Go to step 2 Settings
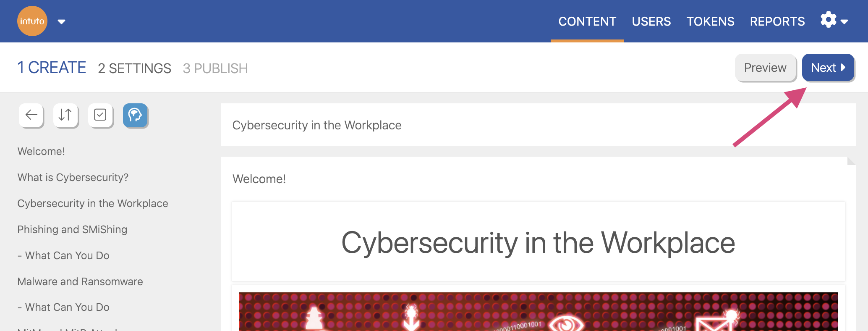The height and width of the screenshot is (331, 868). coord(134,68)
